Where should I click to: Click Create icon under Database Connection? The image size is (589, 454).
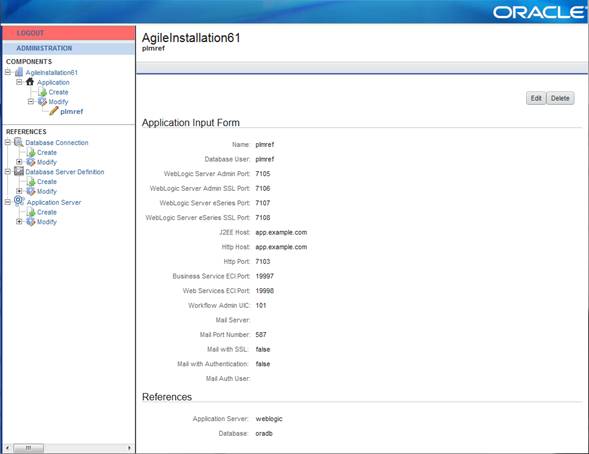coord(31,152)
